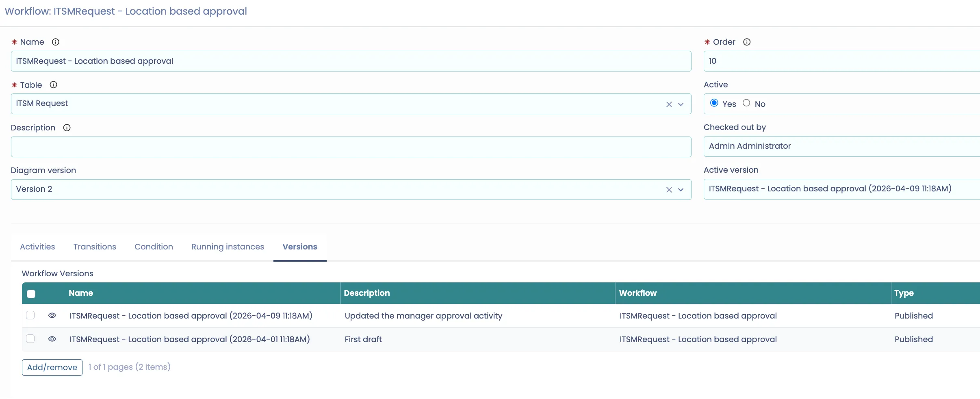Open the 2026-04-01 version name link
Viewport: 980px width, 399px height.
[x=190, y=339]
